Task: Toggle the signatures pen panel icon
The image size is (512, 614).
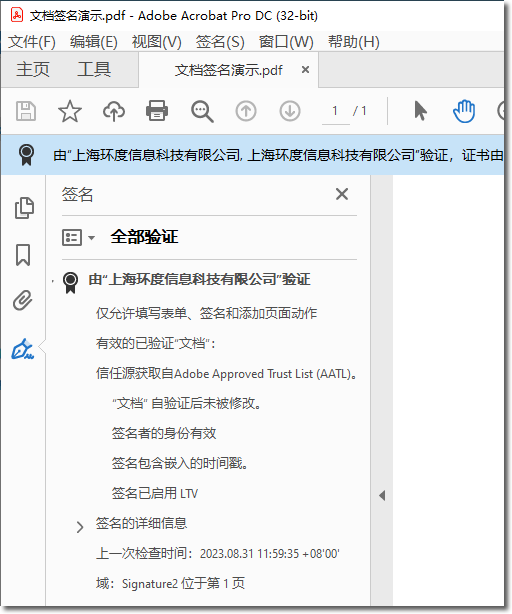Action: point(23,349)
